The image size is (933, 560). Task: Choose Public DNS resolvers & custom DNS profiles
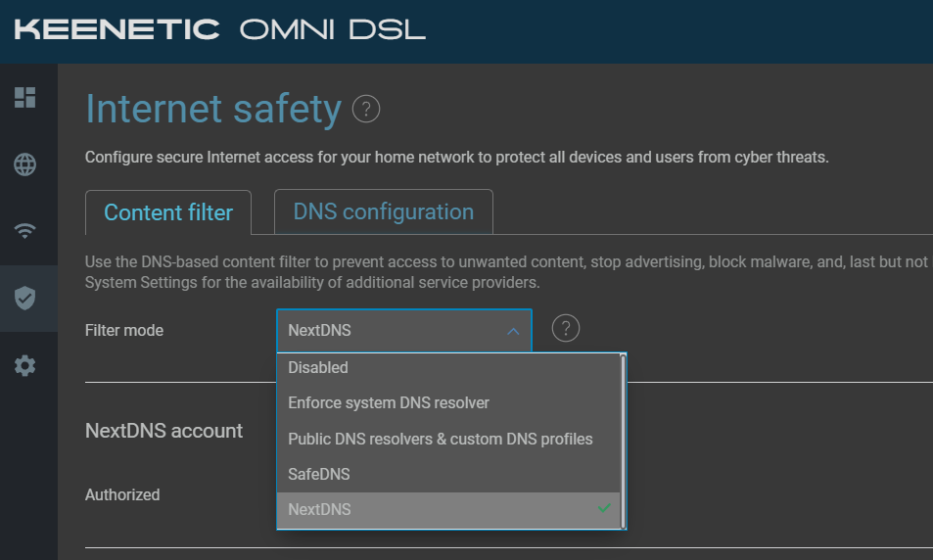coord(448,440)
